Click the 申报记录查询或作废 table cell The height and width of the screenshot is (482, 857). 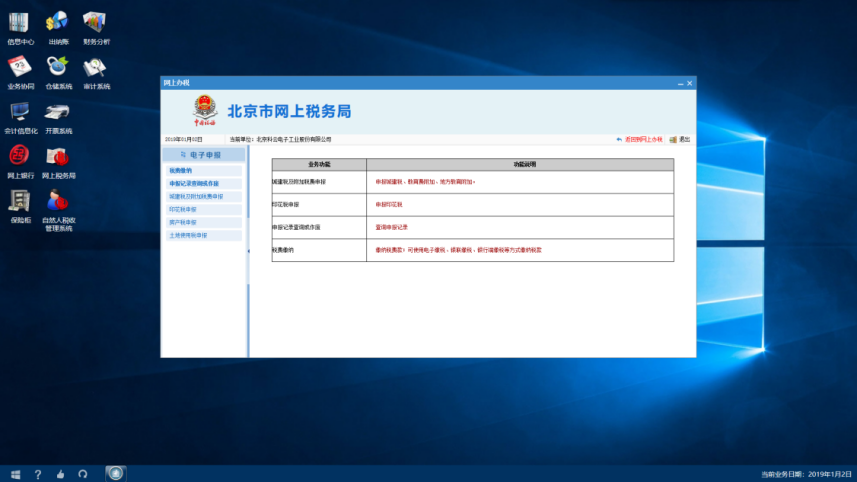tap(319, 227)
